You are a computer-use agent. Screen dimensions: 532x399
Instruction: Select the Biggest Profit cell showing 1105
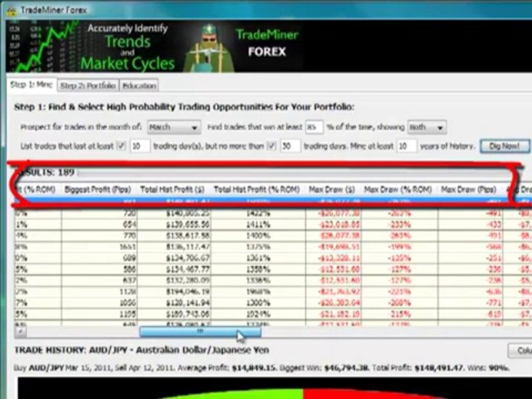[99, 314]
